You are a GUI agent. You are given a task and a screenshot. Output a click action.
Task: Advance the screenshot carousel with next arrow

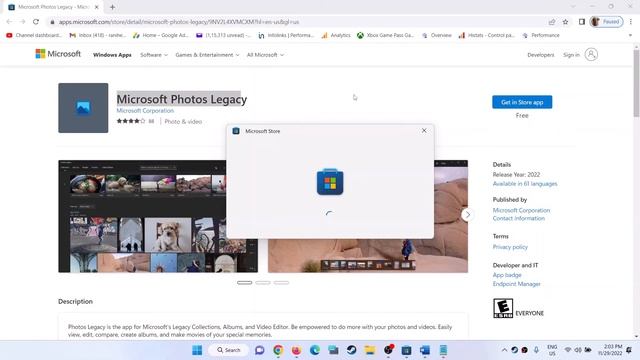468,215
